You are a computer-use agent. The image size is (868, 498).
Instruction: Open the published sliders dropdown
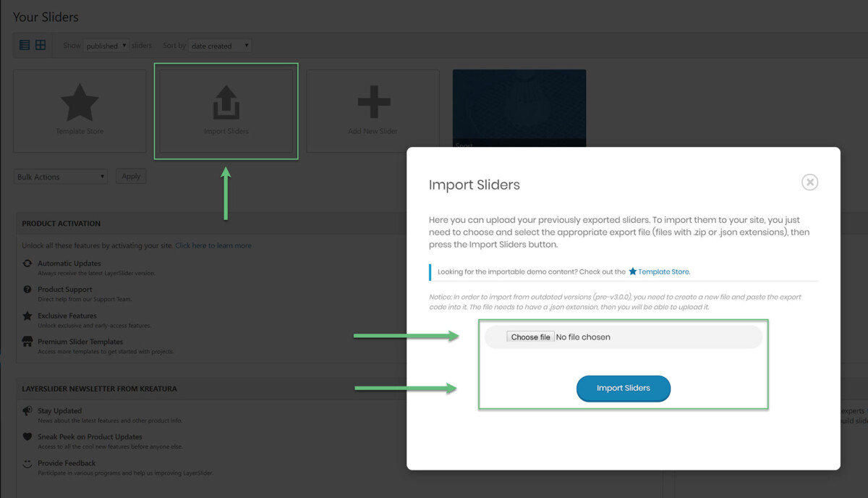pos(106,45)
